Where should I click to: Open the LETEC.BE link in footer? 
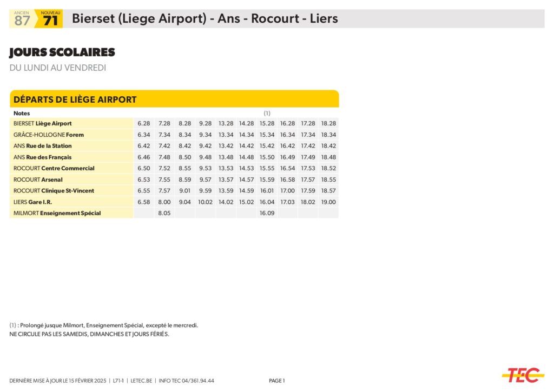click(140, 381)
